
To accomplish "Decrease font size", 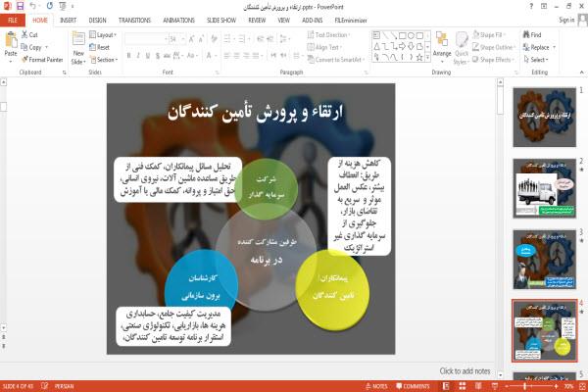I will pyautogui.click(x=201, y=38).
